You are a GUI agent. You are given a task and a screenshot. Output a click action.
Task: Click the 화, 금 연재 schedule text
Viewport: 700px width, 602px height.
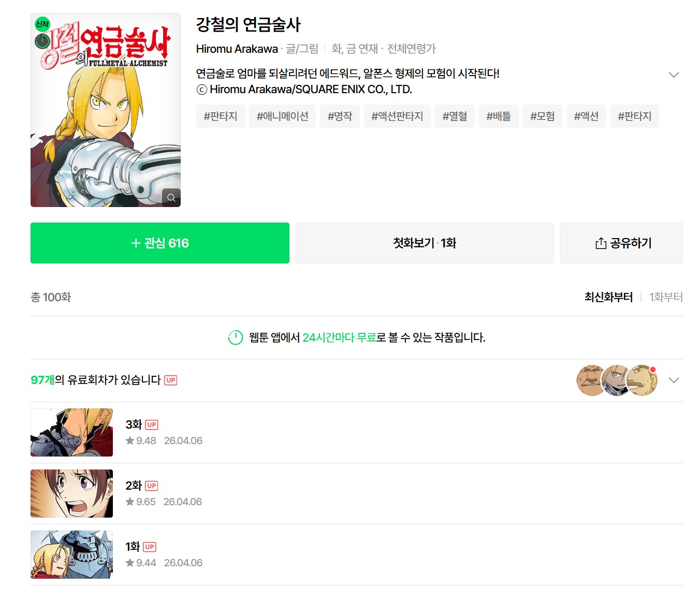click(355, 49)
